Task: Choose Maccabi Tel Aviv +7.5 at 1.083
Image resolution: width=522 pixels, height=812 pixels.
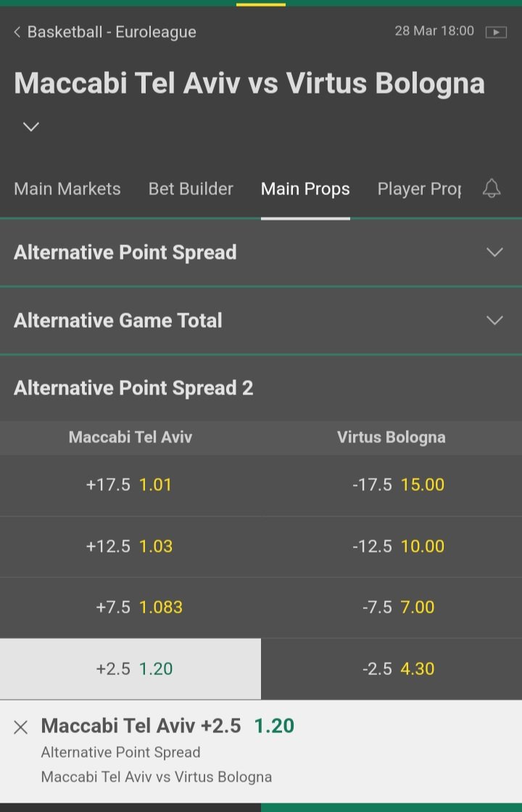Action: pos(130,608)
